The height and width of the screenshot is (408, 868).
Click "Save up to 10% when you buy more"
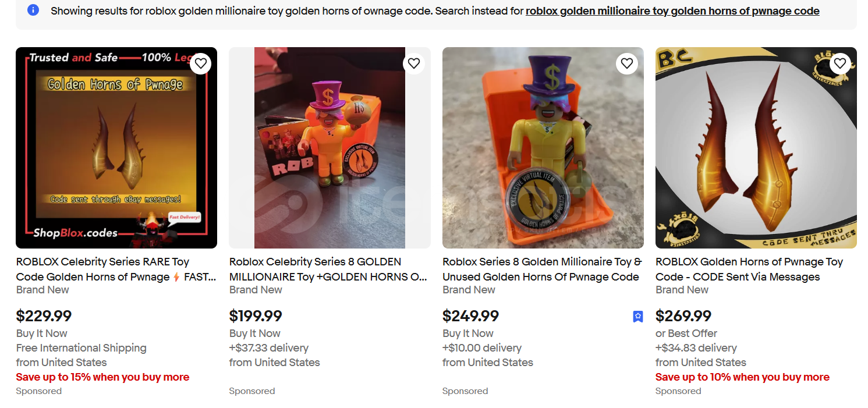tap(742, 377)
